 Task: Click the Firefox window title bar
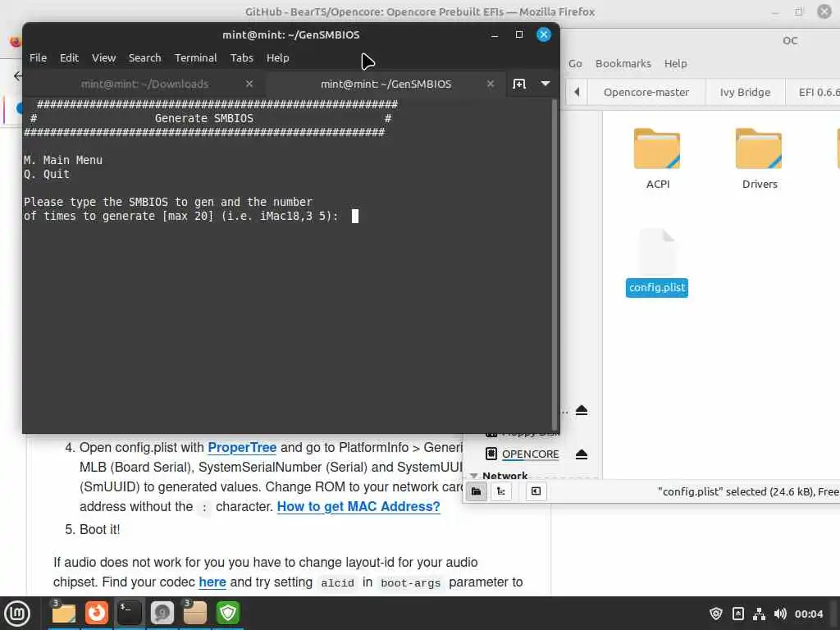tap(419, 11)
